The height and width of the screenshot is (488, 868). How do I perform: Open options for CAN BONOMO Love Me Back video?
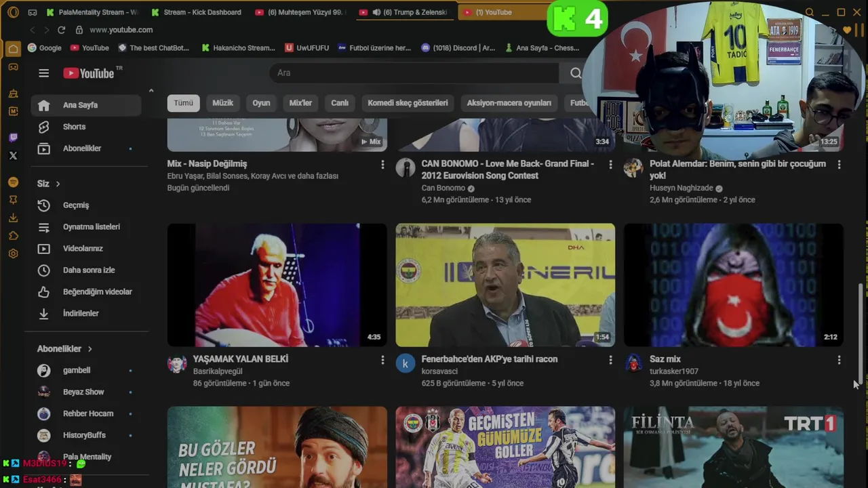pyautogui.click(x=610, y=165)
